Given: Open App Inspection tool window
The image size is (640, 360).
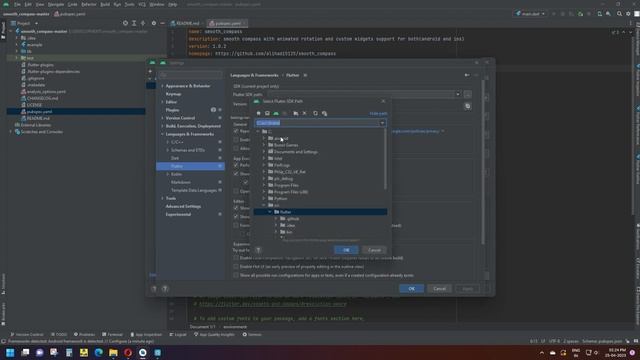Looking at the screenshot, I should [146, 334].
